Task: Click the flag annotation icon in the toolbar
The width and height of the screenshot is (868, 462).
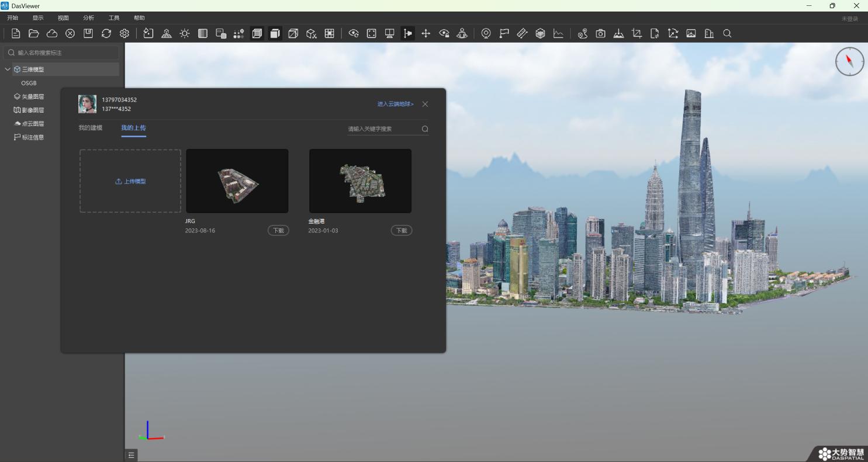Action: coord(504,34)
